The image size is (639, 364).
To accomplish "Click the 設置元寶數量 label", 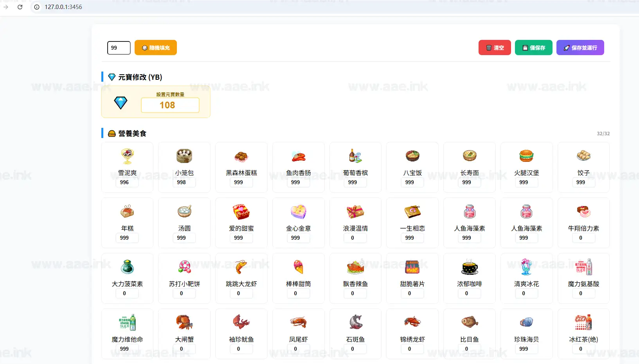I will click(170, 94).
